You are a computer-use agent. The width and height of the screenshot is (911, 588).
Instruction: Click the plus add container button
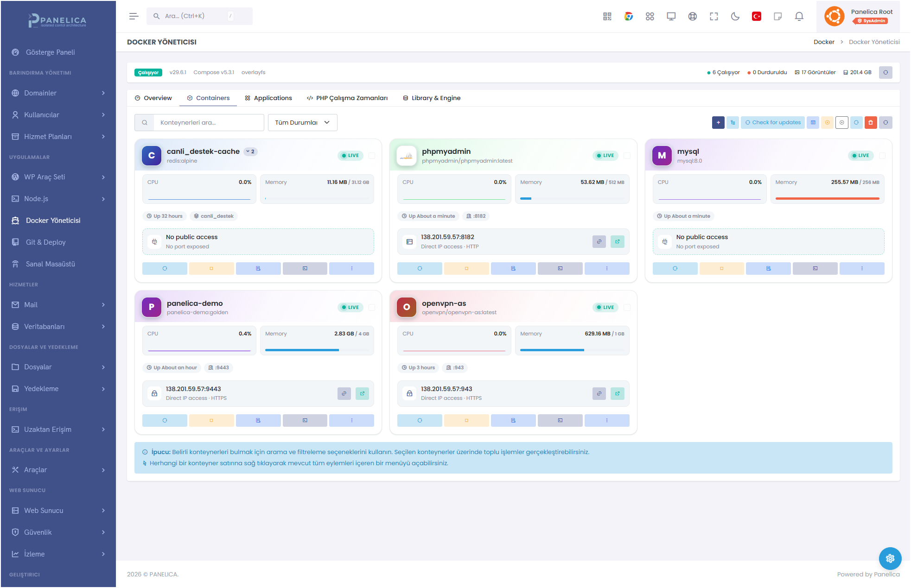(x=718, y=122)
